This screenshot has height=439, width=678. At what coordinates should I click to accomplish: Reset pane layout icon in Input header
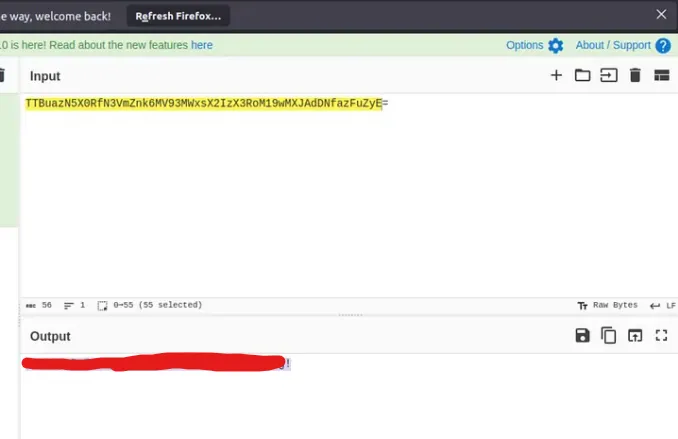(x=661, y=76)
